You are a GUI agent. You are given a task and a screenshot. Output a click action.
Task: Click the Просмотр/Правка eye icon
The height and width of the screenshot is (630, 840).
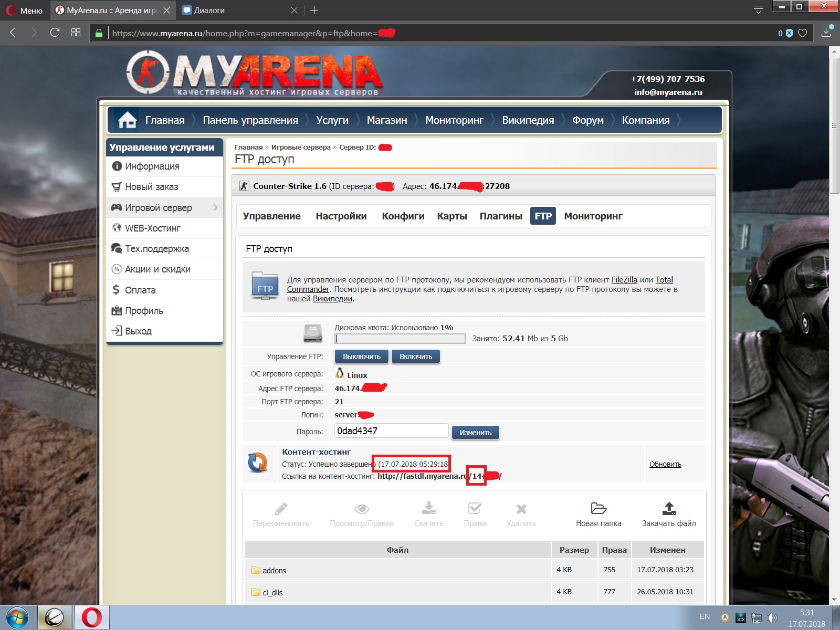pyautogui.click(x=362, y=509)
